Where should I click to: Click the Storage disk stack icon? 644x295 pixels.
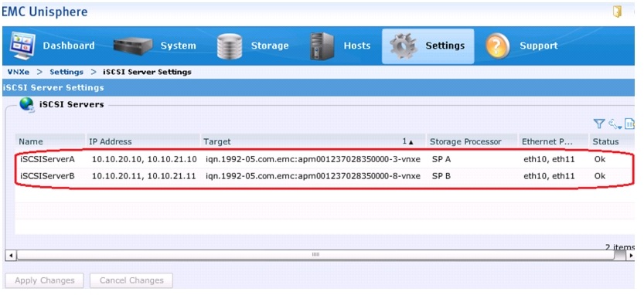[230, 46]
